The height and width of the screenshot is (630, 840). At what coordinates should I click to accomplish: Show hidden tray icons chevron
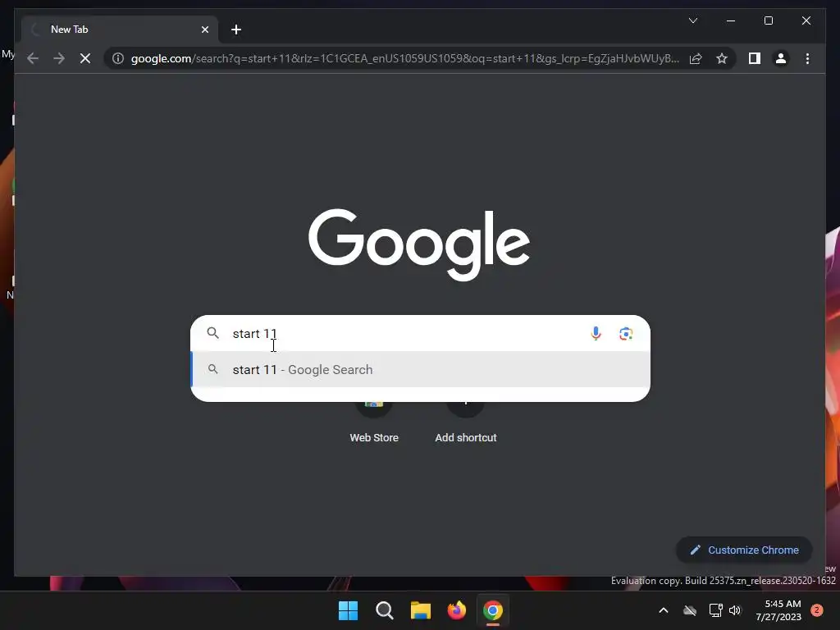pos(663,610)
